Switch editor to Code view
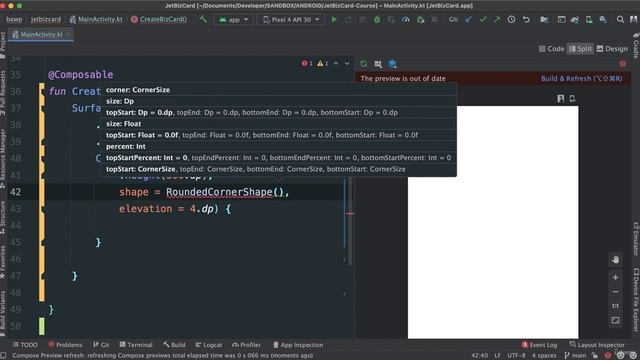Image resolution: width=640 pixels, height=360 pixels. pos(551,49)
